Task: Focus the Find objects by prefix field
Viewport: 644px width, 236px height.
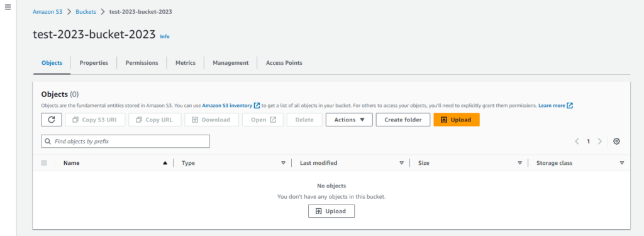Action: click(125, 142)
